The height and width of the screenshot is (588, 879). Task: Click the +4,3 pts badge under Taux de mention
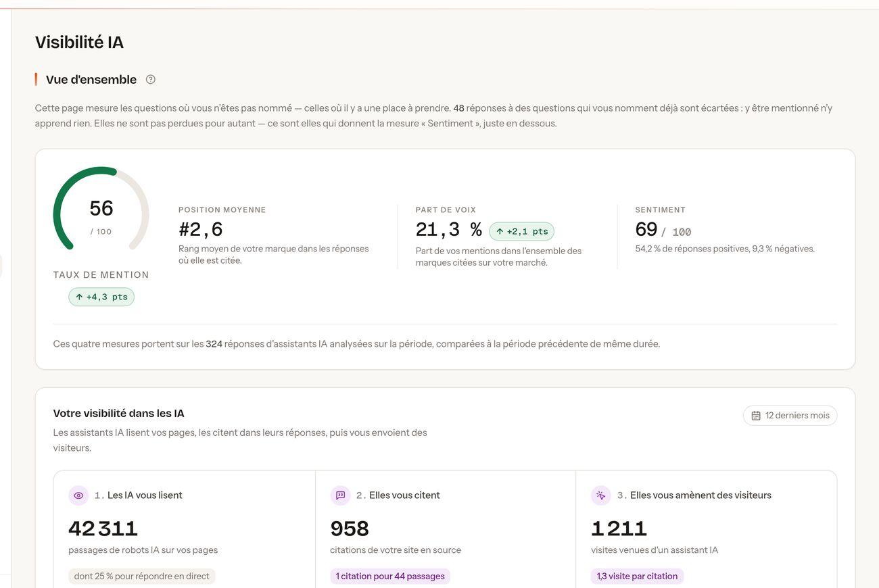coord(101,297)
